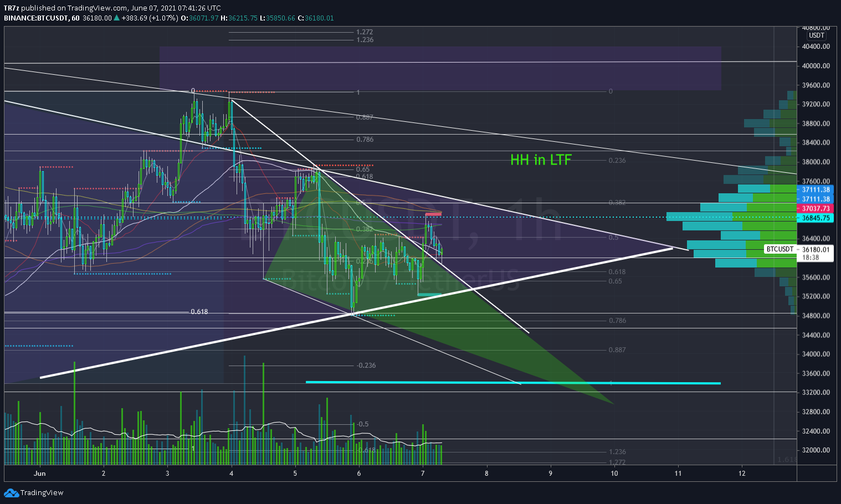Click the L:35850.66 low value in header
The width and height of the screenshot is (841, 504).
point(278,18)
